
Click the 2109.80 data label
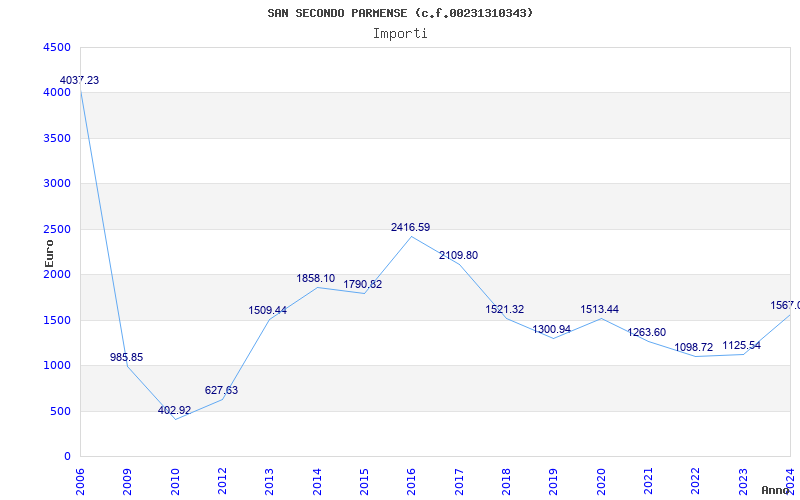(x=459, y=255)
